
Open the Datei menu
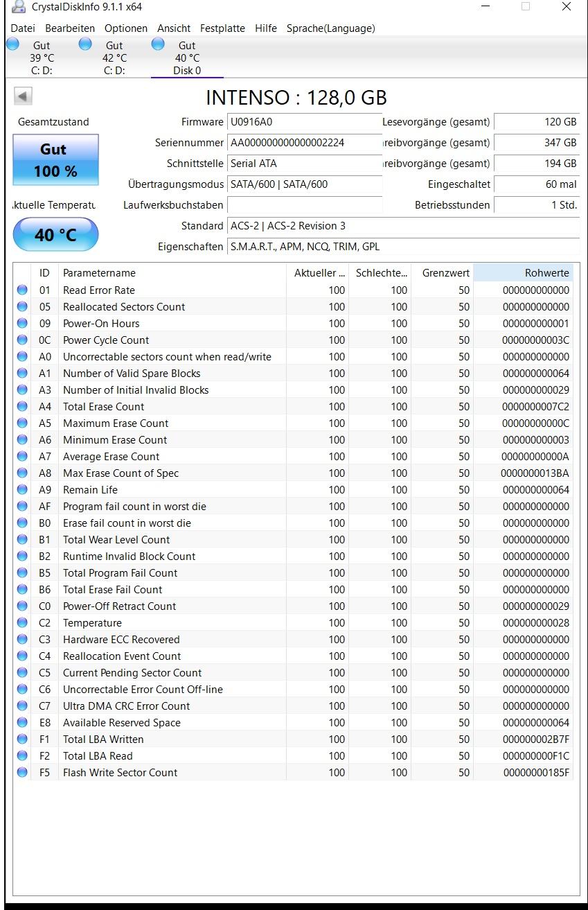(23, 28)
